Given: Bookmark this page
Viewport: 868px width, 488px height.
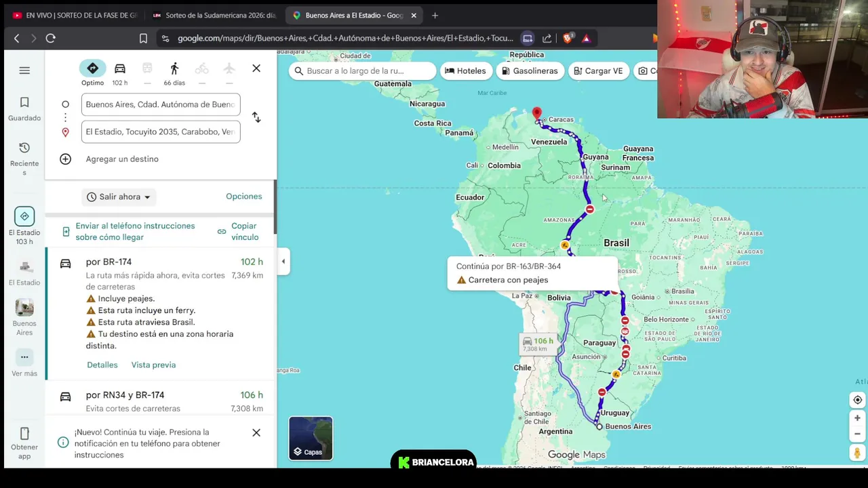Looking at the screenshot, I should (143, 39).
